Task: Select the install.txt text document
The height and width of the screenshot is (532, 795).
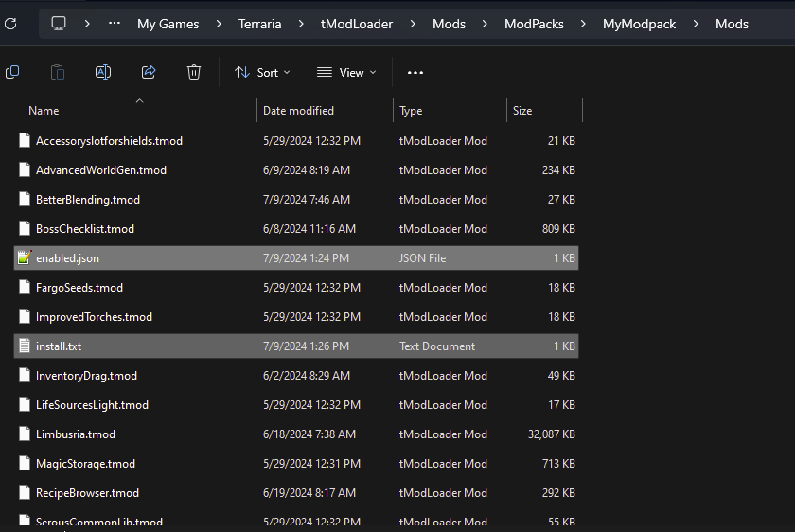Action: click(x=59, y=346)
